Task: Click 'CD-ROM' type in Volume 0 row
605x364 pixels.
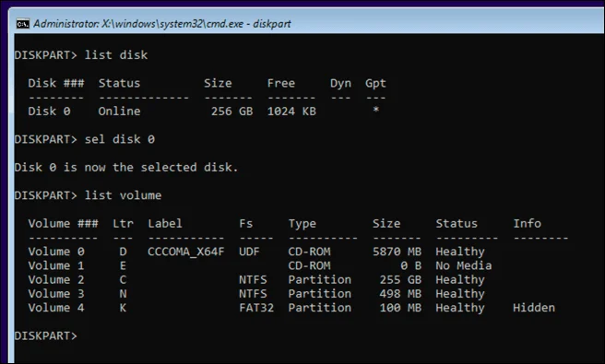Action: [309, 252]
